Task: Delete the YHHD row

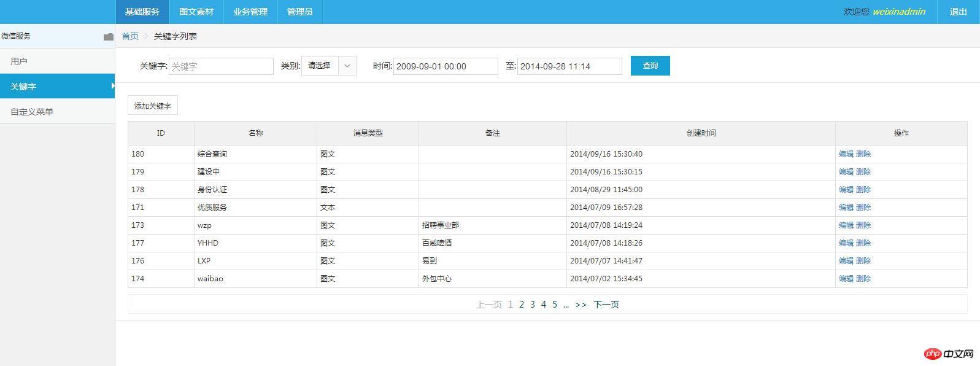Action: coord(863,243)
